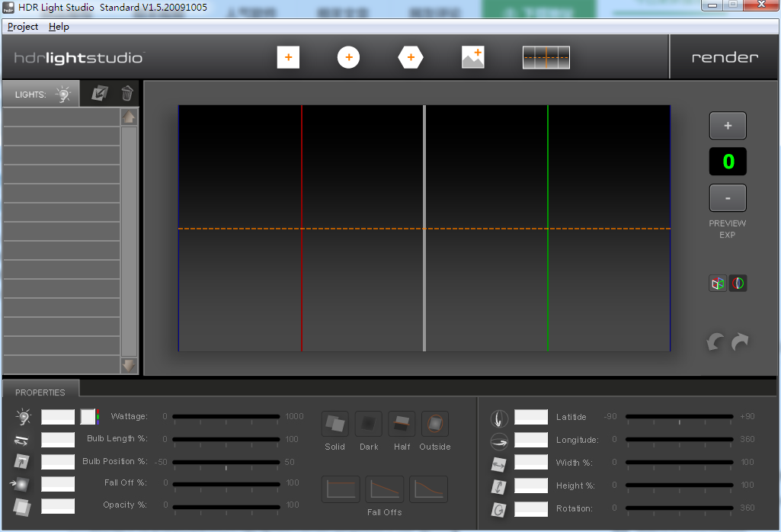781x532 pixels.
Task: Toggle the 3D cube view icon
Action: 718,284
